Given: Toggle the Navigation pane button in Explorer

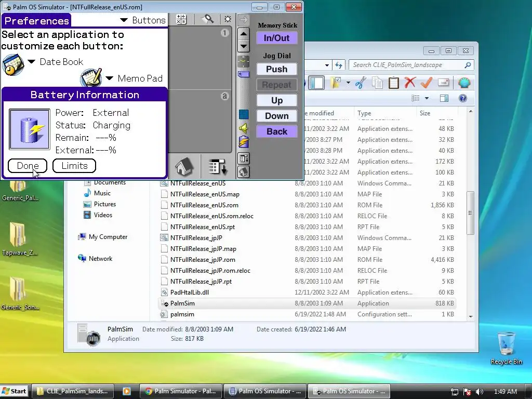Looking at the screenshot, I should pyautogui.click(x=316, y=83).
